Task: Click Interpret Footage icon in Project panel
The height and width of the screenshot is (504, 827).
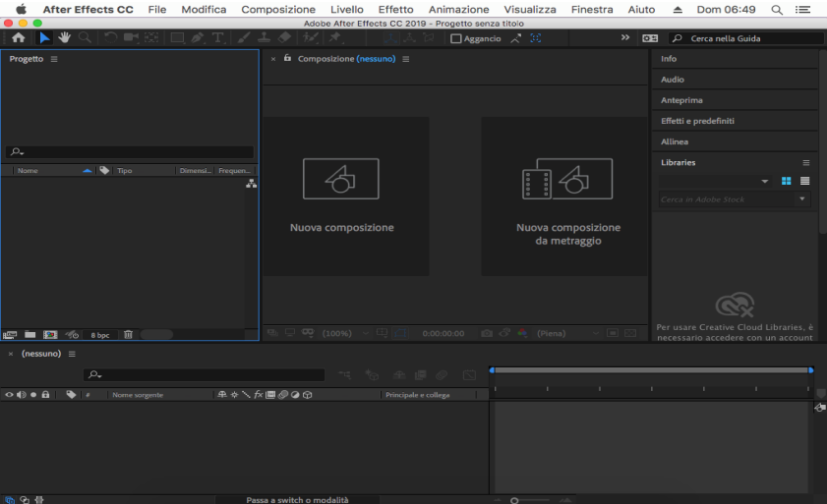Action: pyautogui.click(x=10, y=335)
